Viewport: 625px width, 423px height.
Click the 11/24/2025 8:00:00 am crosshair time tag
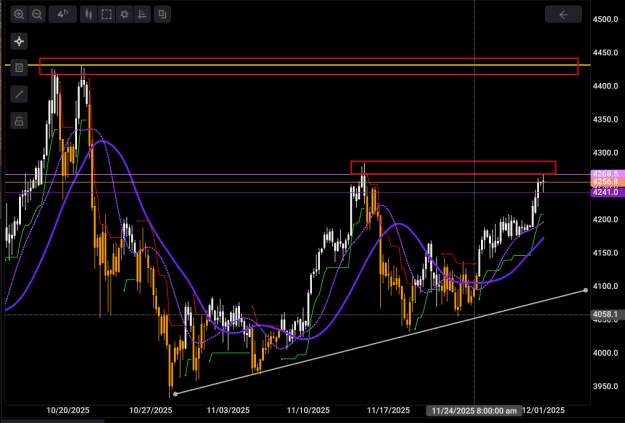[474, 411]
